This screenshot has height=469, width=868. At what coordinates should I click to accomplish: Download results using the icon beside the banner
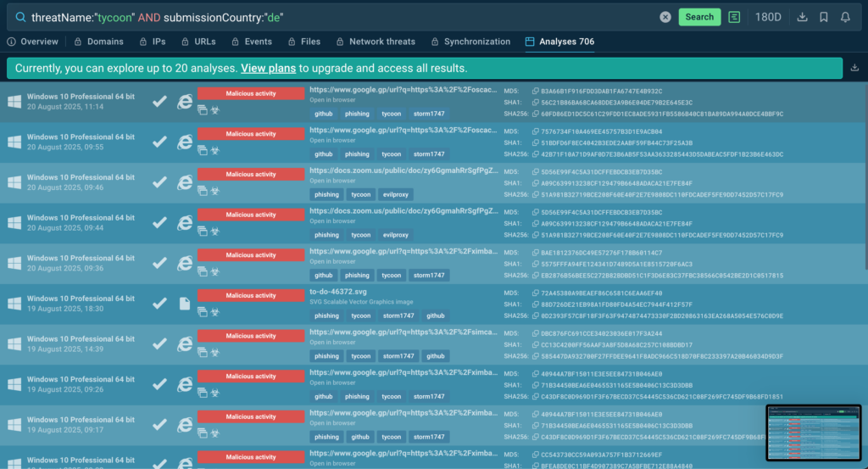click(x=854, y=68)
